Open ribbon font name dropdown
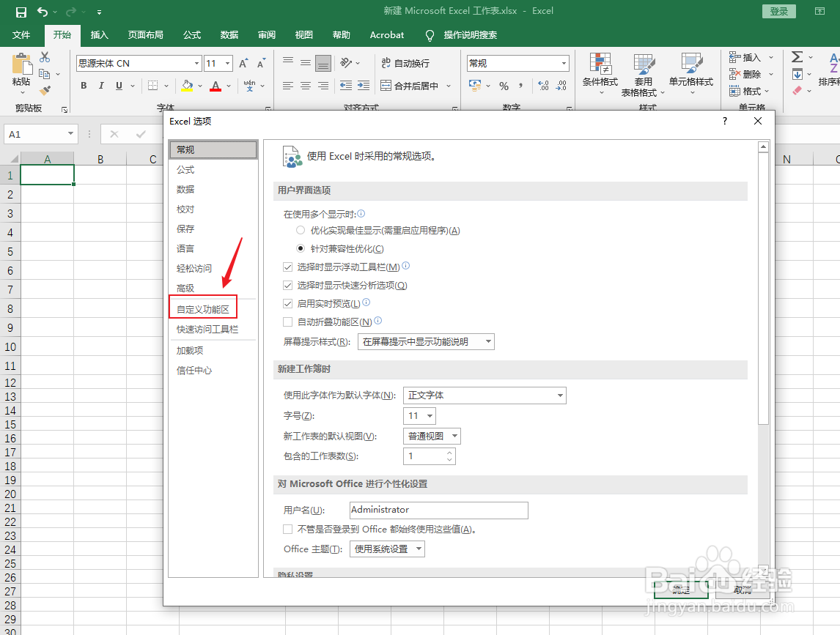This screenshot has width=840, height=635. coord(196,63)
